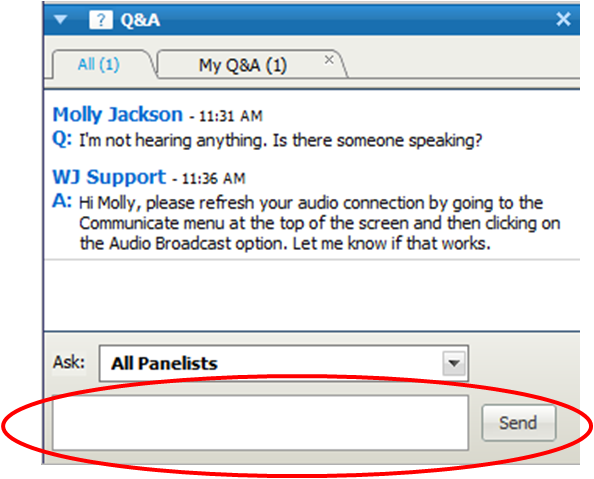Click the question mark Q&A icon
The image size is (594, 479).
tap(101, 20)
